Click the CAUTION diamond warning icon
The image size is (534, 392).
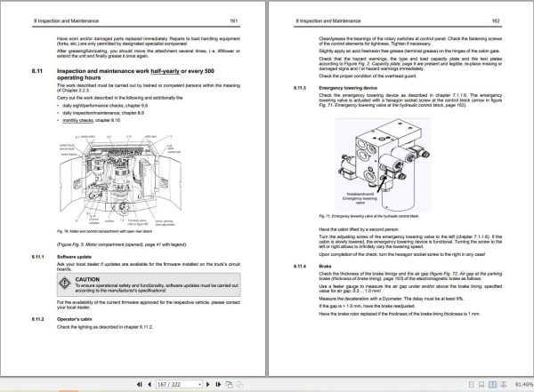[x=65, y=284]
